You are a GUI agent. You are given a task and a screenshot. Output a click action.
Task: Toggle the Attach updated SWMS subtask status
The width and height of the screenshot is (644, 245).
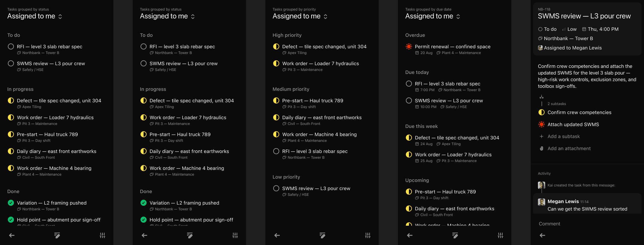542,124
